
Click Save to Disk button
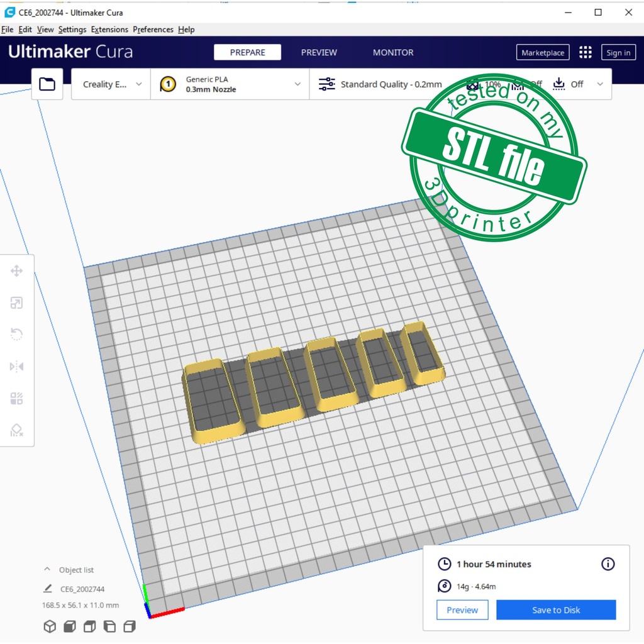(x=556, y=610)
